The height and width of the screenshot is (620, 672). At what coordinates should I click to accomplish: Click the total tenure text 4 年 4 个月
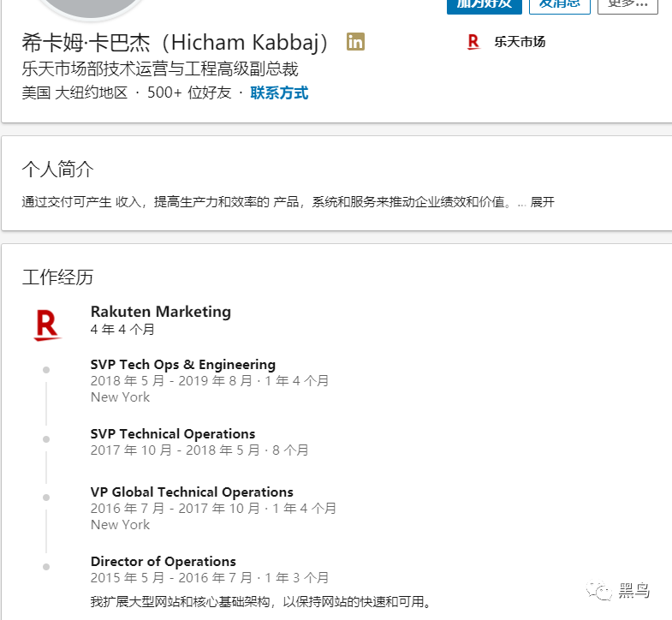[x=122, y=330]
